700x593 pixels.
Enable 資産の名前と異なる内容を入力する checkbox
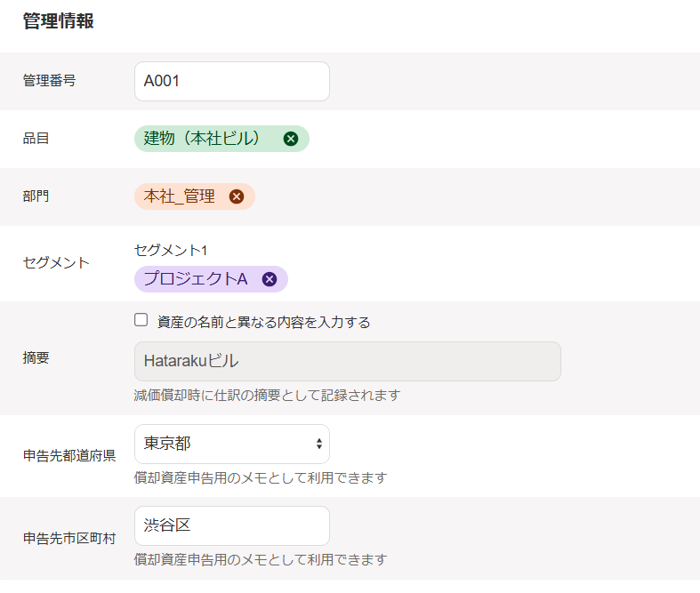[x=141, y=321]
